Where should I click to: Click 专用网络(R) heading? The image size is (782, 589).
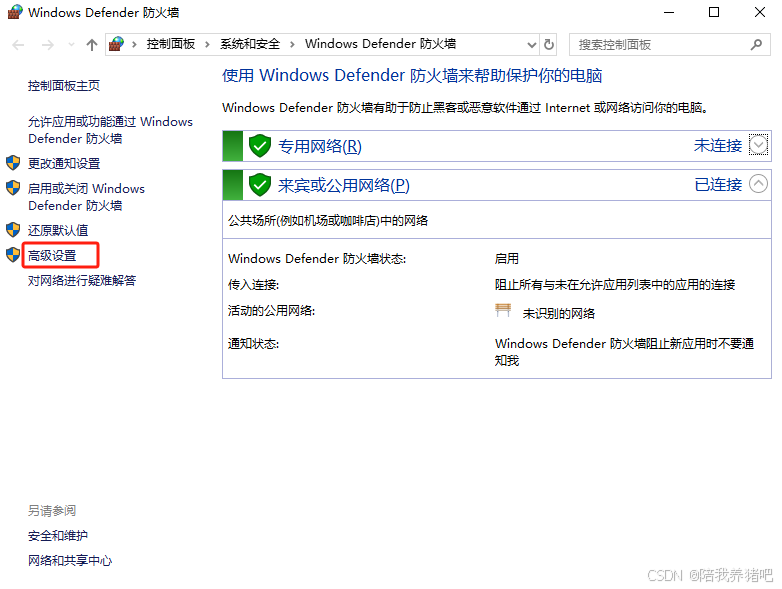pyautogui.click(x=320, y=146)
